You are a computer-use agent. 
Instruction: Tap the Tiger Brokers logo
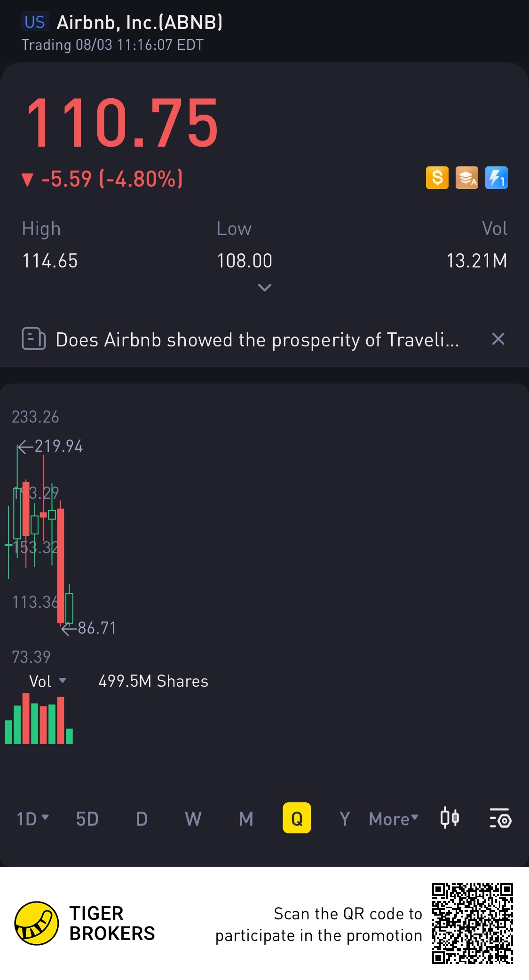click(85, 923)
